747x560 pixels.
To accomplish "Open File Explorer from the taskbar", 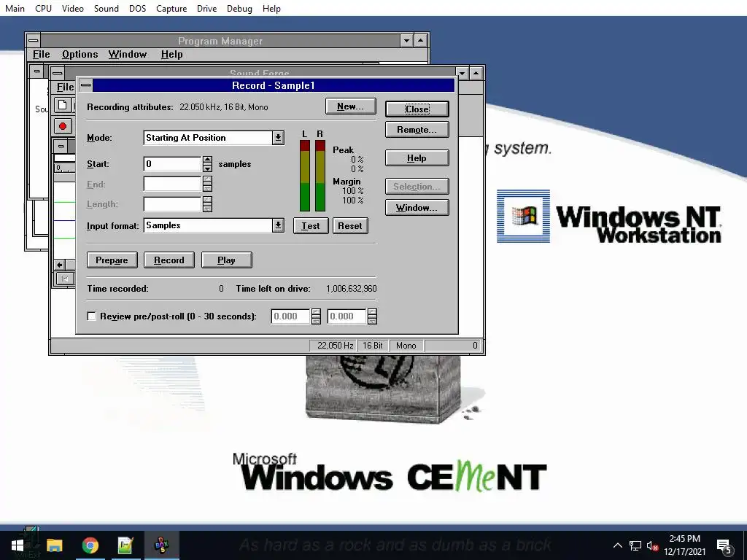I will [54, 545].
